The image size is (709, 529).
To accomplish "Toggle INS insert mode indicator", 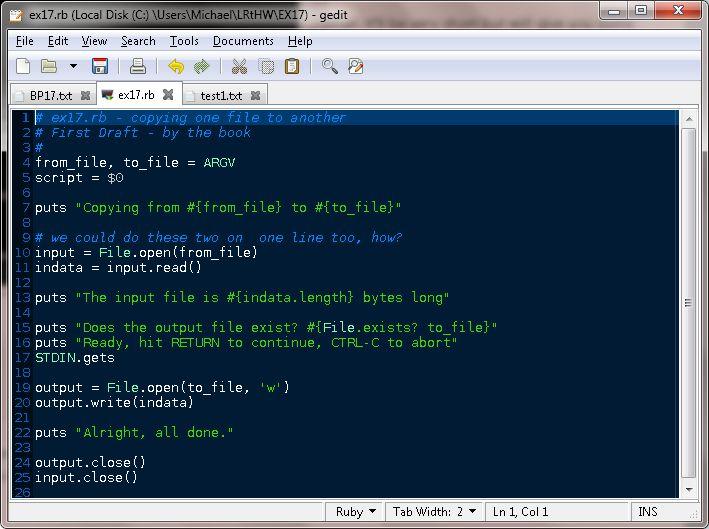I will point(648,512).
